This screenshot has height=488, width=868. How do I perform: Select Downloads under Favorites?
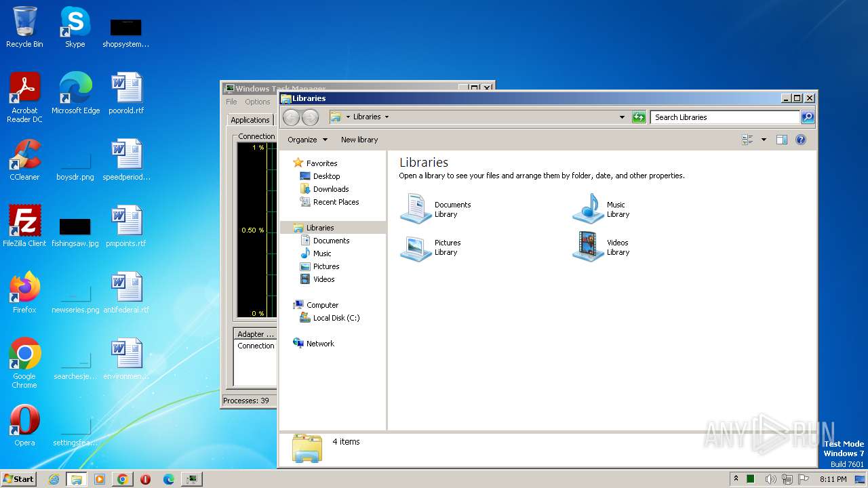point(331,189)
